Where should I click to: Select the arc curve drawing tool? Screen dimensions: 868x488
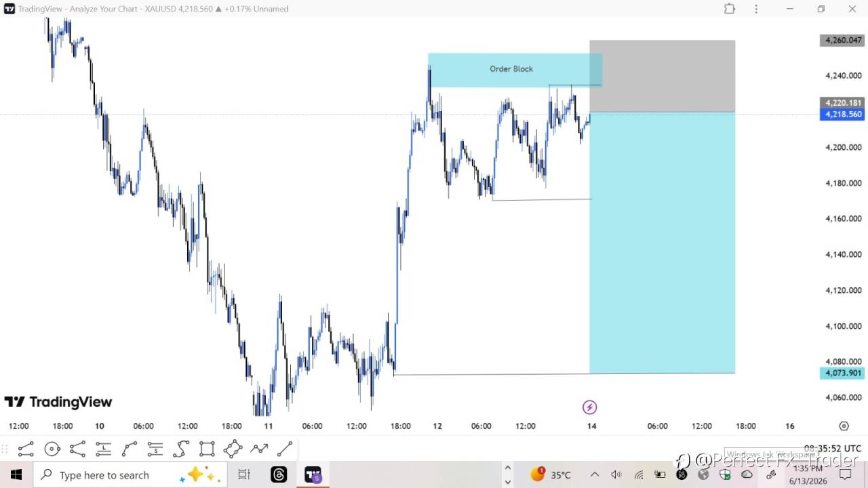[x=129, y=449]
